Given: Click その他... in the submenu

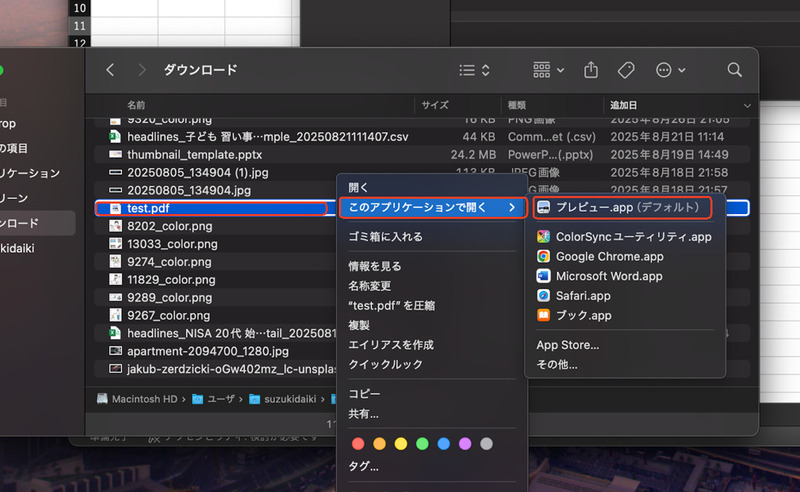Looking at the screenshot, I should point(557,364).
